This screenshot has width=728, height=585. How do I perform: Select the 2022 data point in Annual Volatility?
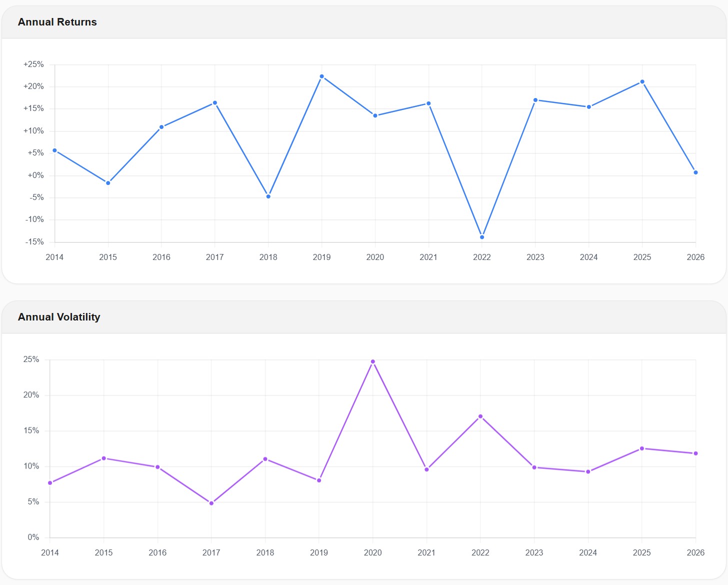click(480, 416)
